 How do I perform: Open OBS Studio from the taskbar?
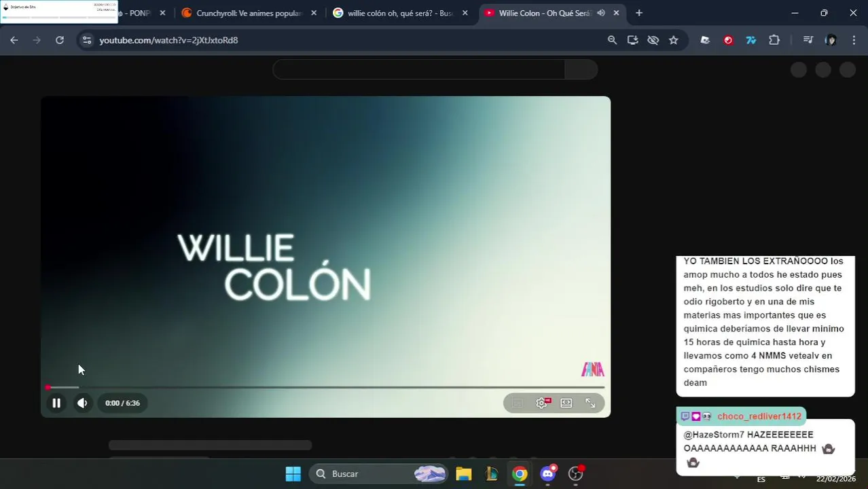point(576,473)
